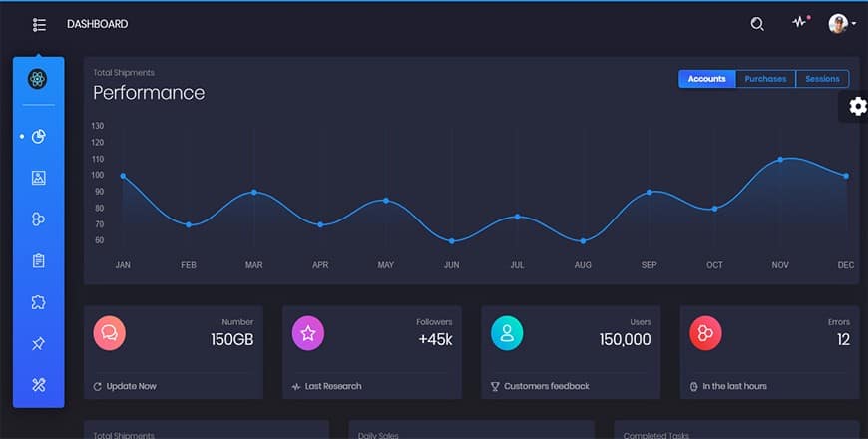The width and height of the screenshot is (868, 439).
Task: Open the pie chart dashboard icon
Action: 38,136
